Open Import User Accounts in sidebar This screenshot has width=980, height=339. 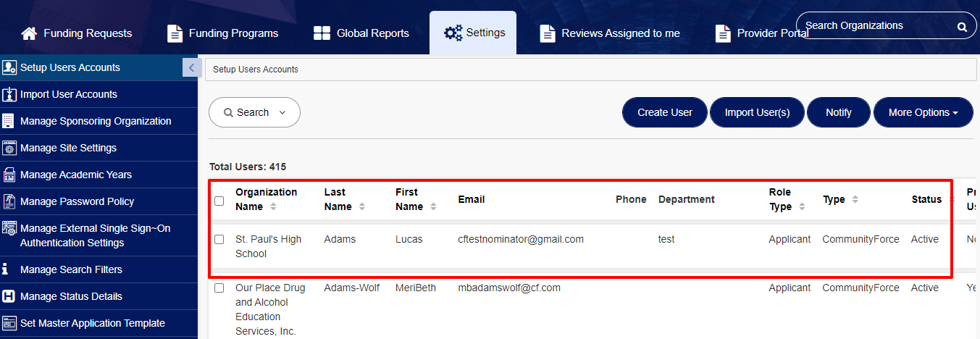[x=69, y=94]
